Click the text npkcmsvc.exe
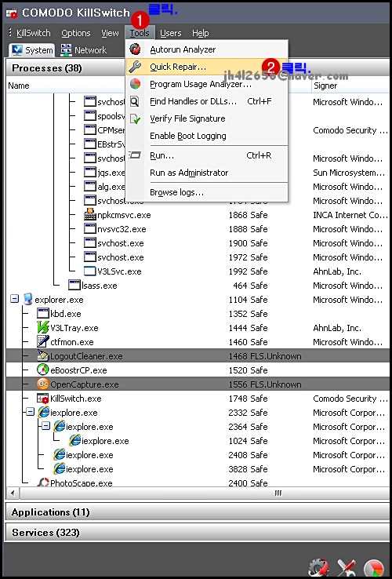The height and width of the screenshot is (579, 392). (124, 215)
